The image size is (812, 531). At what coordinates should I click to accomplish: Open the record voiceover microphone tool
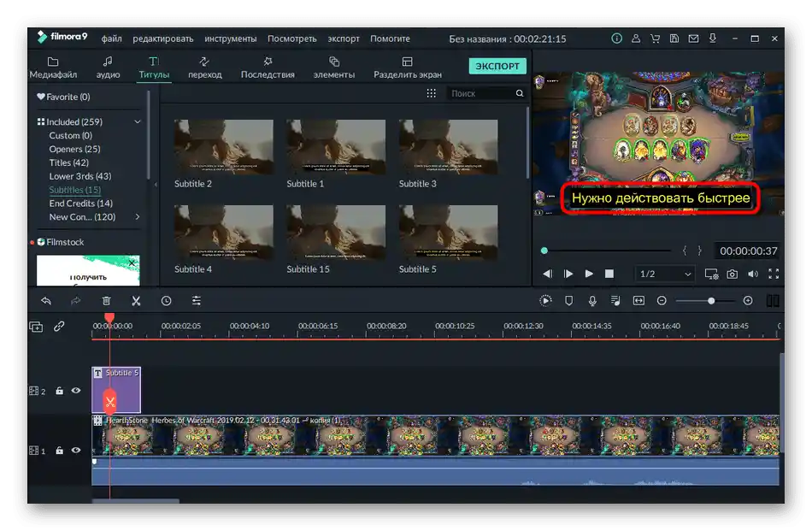592,301
